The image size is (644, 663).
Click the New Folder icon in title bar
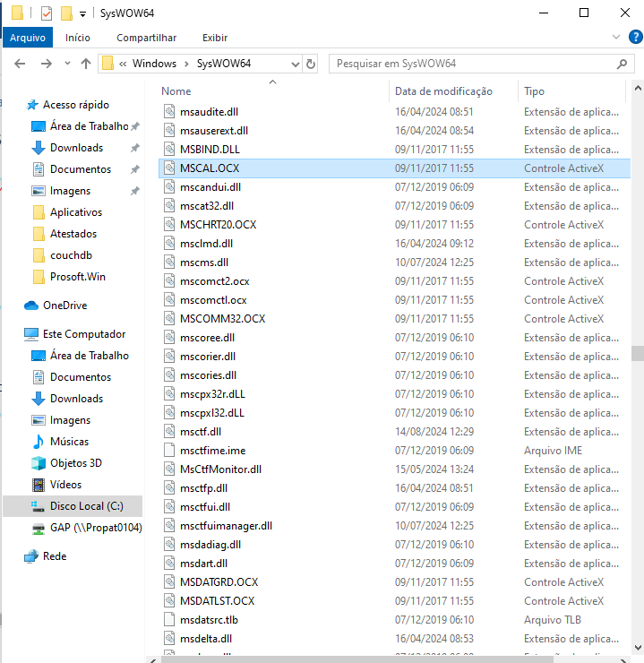point(66,13)
